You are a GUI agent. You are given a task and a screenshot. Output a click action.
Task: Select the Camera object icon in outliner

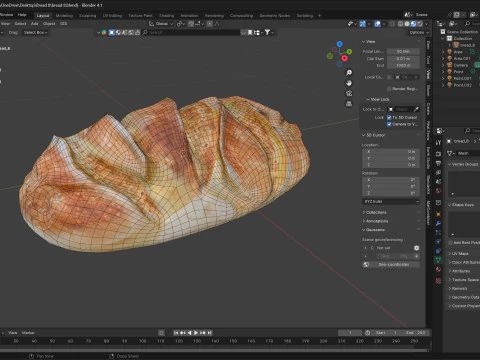449,65
